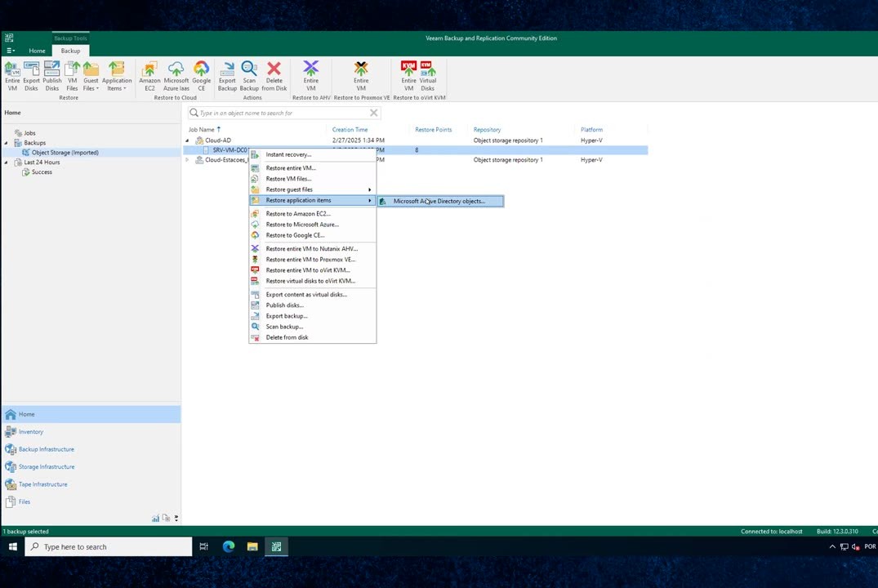Collapse the Cloud-AD backup job row
878x588 pixels.
(188, 140)
